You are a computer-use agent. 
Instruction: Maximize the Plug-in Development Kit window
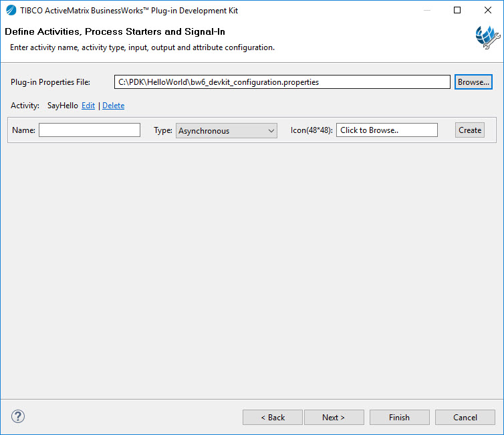coord(457,10)
